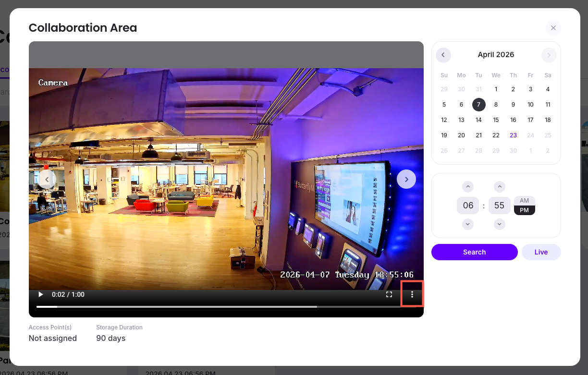Select April 23 in calendar
Viewport: 588px width, 375px height.
(x=513, y=135)
